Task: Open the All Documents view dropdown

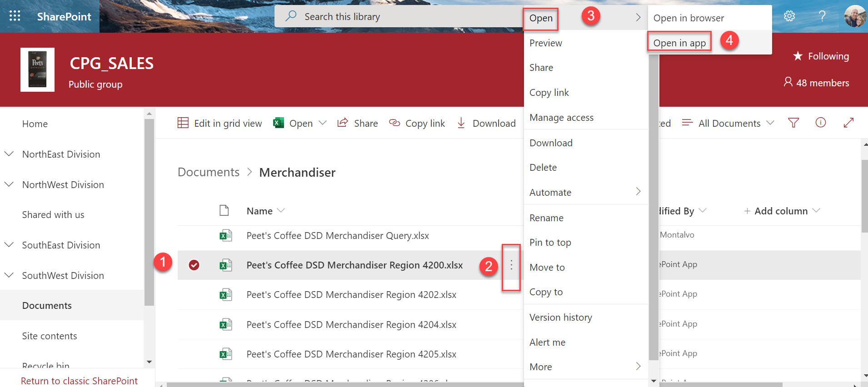Action: tap(770, 123)
